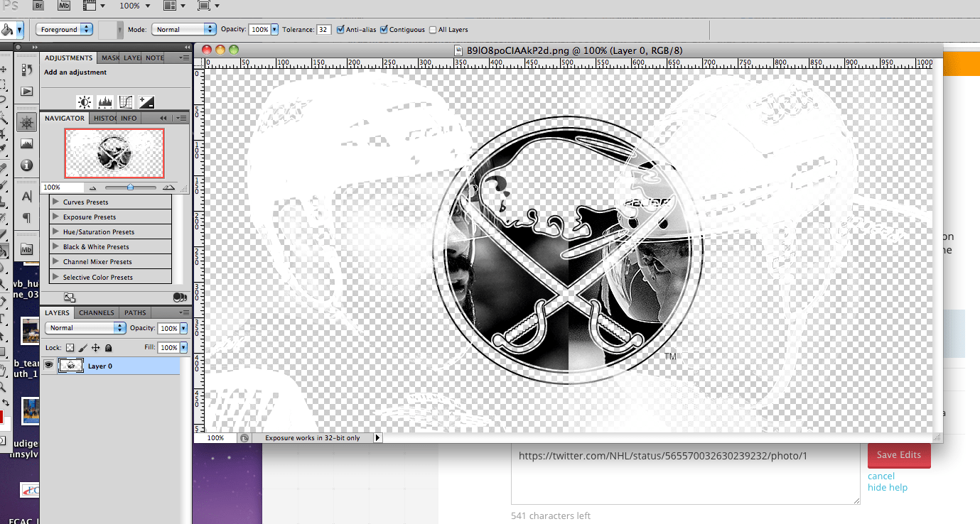Viewport: 980px width, 524px height.
Task: Open the layer Opacity slider arrow
Action: pos(184,328)
